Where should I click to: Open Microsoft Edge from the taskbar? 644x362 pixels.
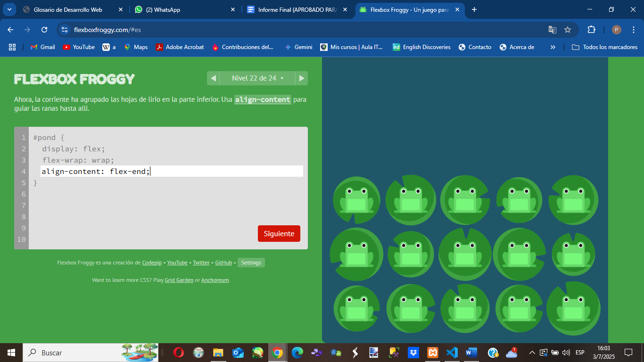click(297, 353)
